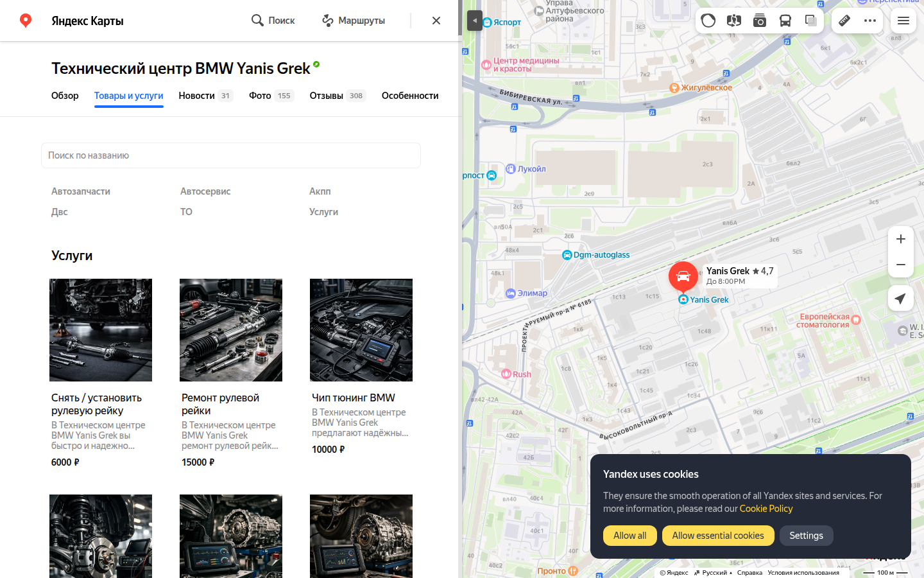The height and width of the screenshot is (578, 924).
Task: Select the Товары и услуги tab
Action: coord(129,96)
